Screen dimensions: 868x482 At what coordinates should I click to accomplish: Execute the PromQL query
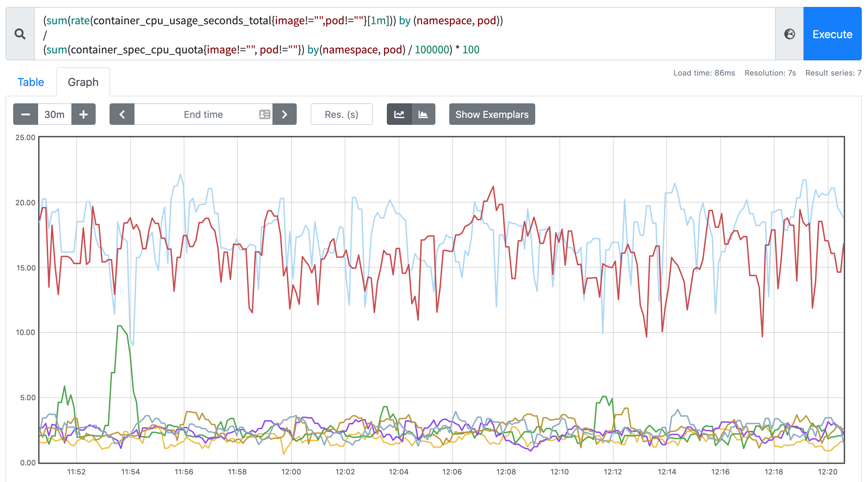point(832,34)
